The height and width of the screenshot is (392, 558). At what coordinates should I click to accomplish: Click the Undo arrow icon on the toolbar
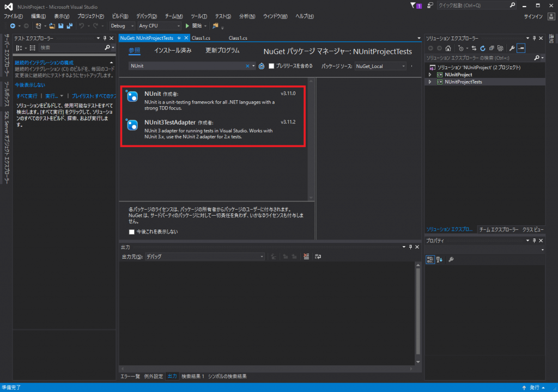click(x=81, y=26)
